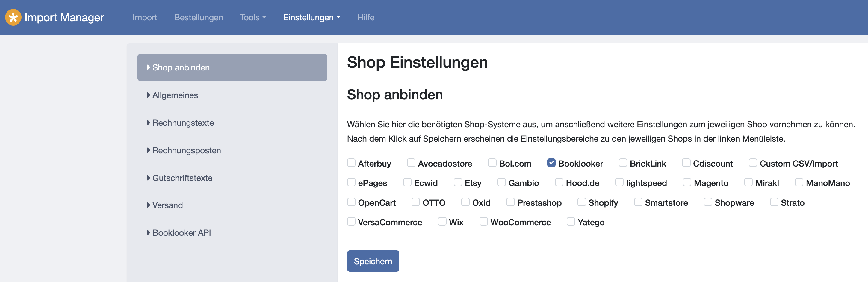Open the Tools dropdown menu
Screen dimensions: 868x282
253,17
